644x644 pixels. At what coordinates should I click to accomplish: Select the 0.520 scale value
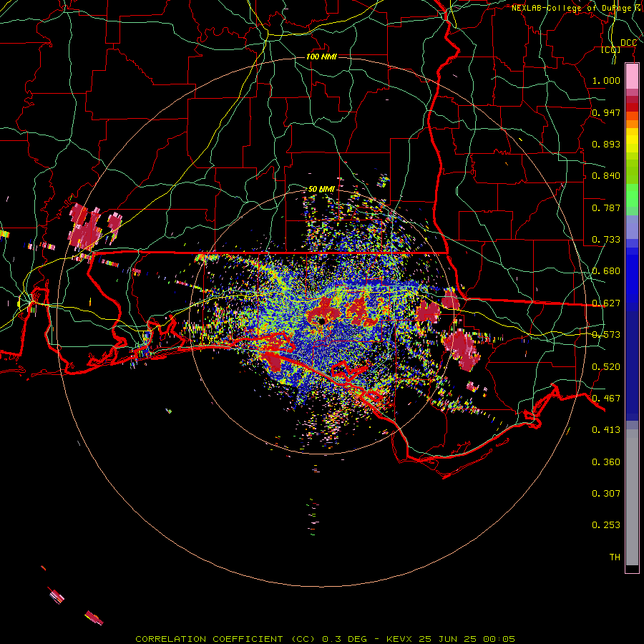(606, 367)
